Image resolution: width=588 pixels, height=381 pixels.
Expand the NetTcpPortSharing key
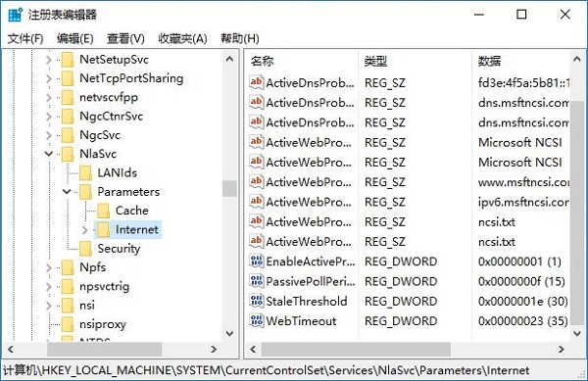(x=49, y=78)
